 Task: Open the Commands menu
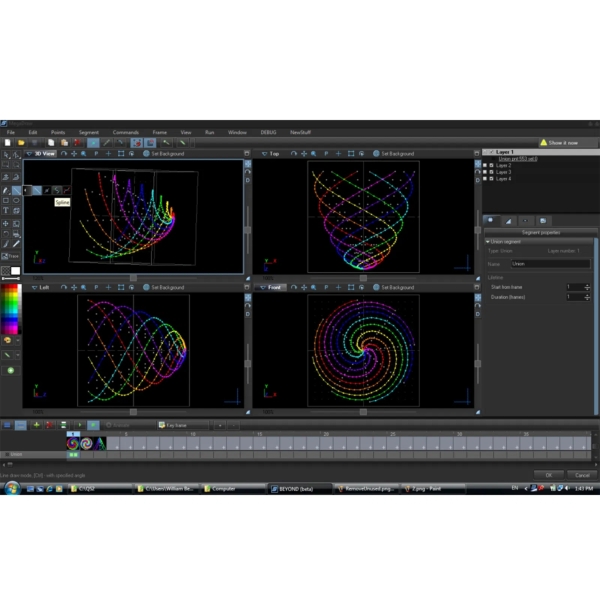click(x=126, y=132)
